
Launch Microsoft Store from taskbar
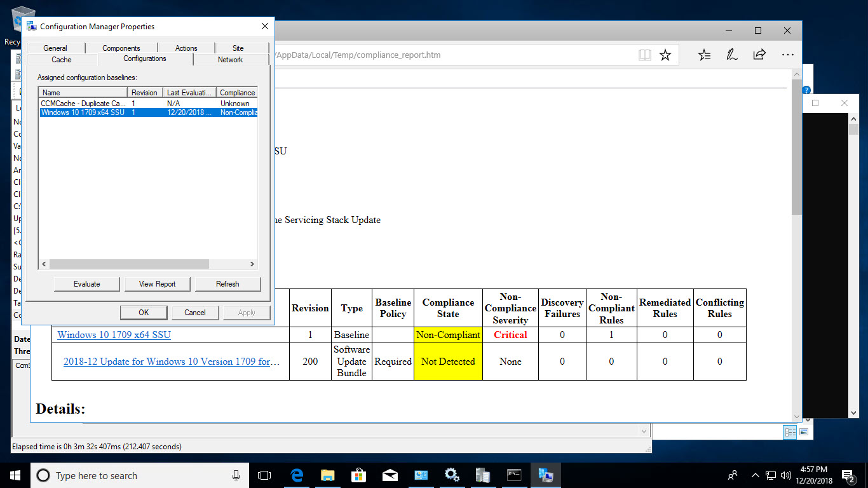[x=358, y=475]
